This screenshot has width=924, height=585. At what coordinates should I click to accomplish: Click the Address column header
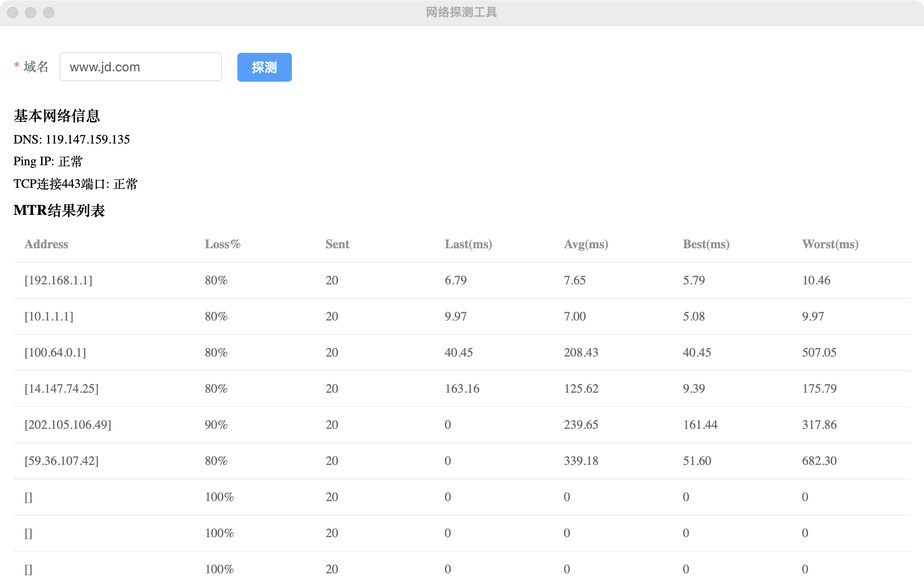pos(46,244)
